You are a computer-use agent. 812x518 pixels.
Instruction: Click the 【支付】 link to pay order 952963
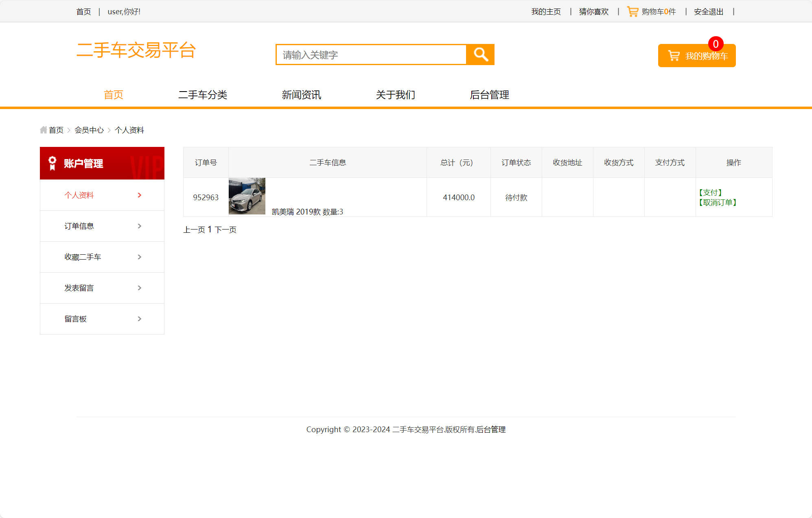711,192
